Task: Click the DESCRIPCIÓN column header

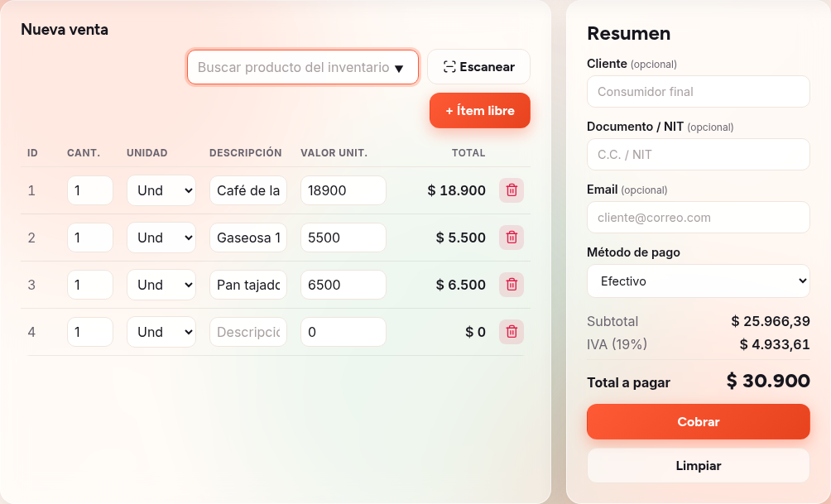Action: [x=245, y=152]
